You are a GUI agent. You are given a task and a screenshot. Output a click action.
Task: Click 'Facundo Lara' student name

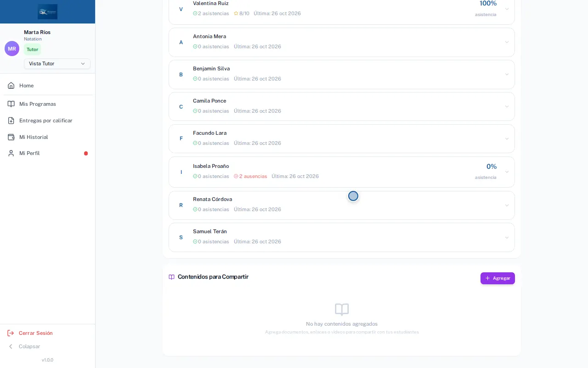point(209,133)
